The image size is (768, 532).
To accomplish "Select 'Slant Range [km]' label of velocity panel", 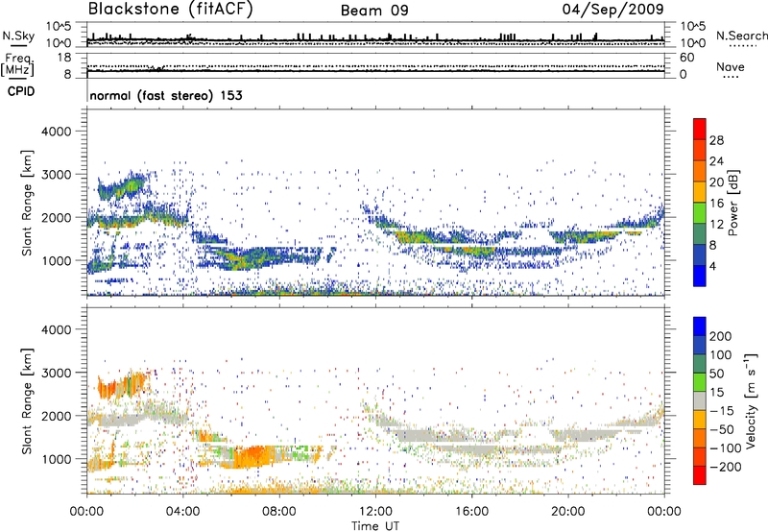I will (x=28, y=401).
